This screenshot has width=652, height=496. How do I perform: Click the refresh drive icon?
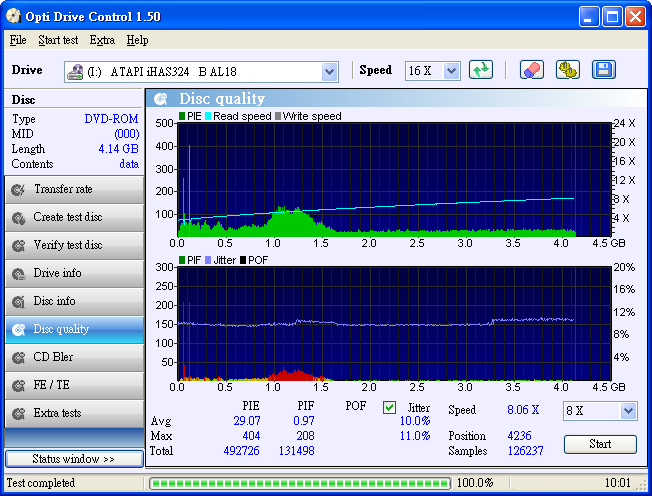[x=481, y=70]
